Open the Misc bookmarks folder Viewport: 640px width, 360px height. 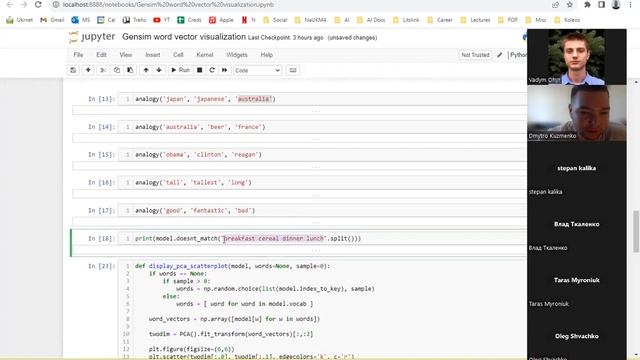coord(536,20)
